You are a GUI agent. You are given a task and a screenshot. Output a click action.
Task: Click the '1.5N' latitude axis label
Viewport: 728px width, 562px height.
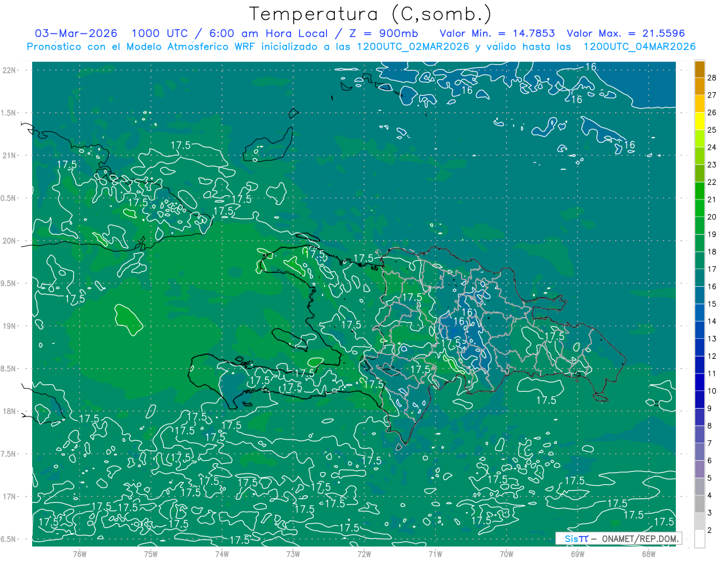(x=9, y=113)
